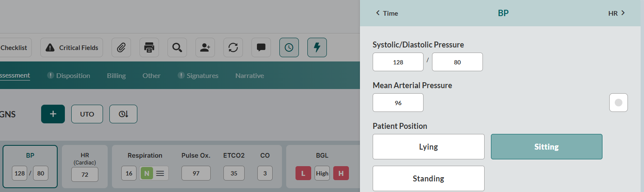The width and height of the screenshot is (644, 192).
Task: Click the grey circle indicator button
Action: click(618, 103)
